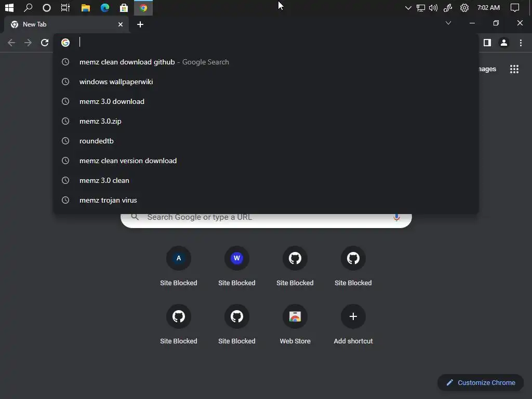This screenshot has width=532, height=399.
Task: Select suggestion 'memz 3.0.zip'
Action: (266, 121)
